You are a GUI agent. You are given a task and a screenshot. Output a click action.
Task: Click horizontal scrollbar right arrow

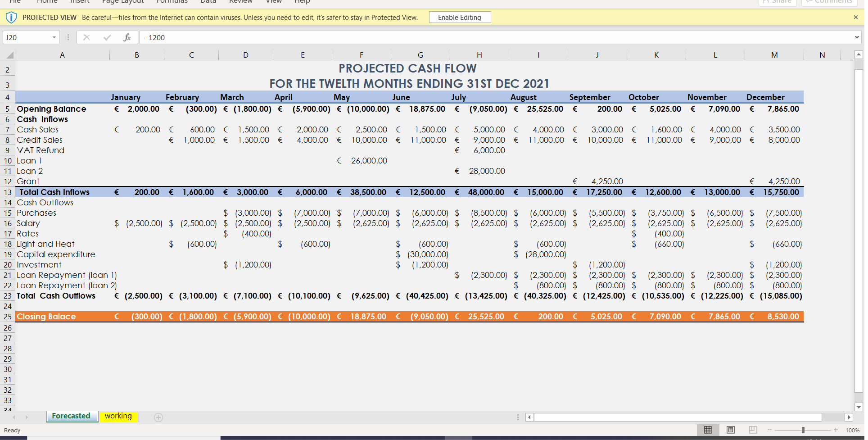coord(849,417)
